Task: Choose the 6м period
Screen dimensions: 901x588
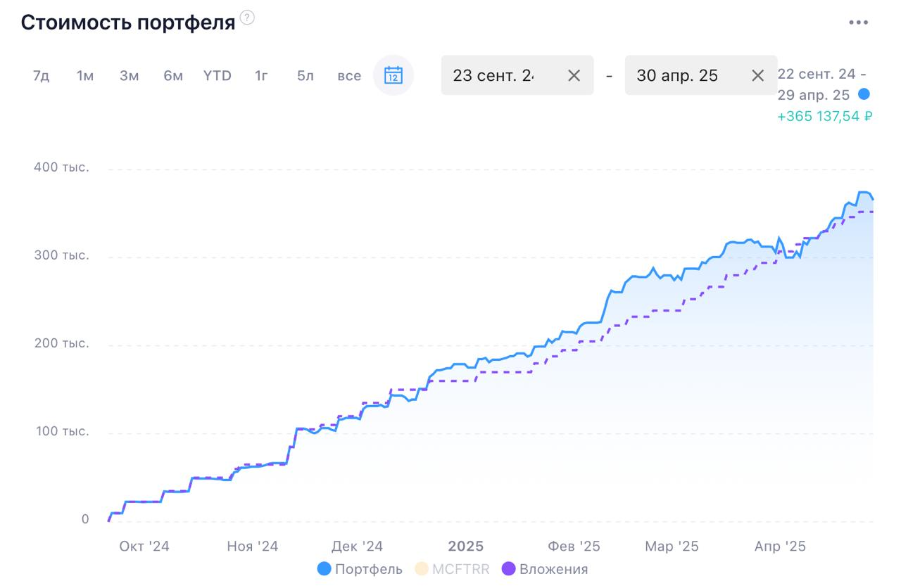Action: point(173,75)
